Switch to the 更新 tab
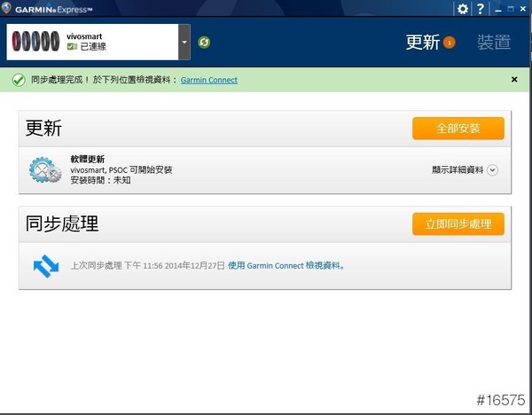 [x=423, y=43]
